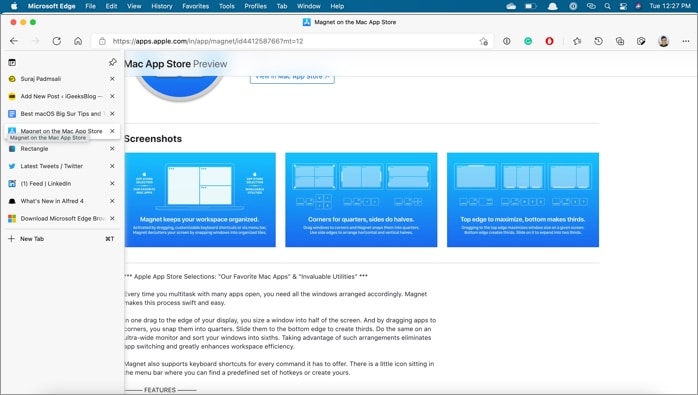Open the Edit menu
This screenshot has width=698, height=395.
point(111,6)
